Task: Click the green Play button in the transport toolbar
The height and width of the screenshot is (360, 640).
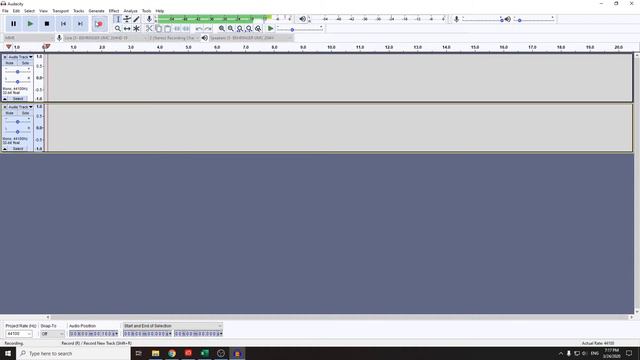Action: click(30, 24)
